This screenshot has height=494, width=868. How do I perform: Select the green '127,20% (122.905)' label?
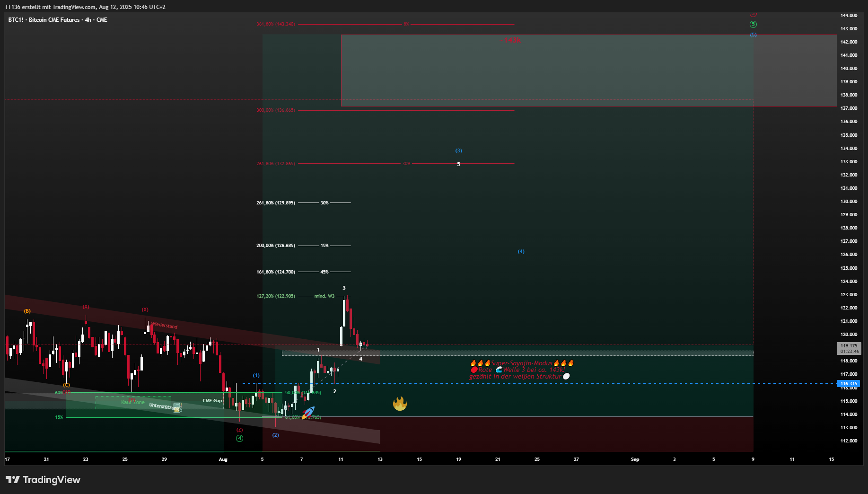[276, 296]
